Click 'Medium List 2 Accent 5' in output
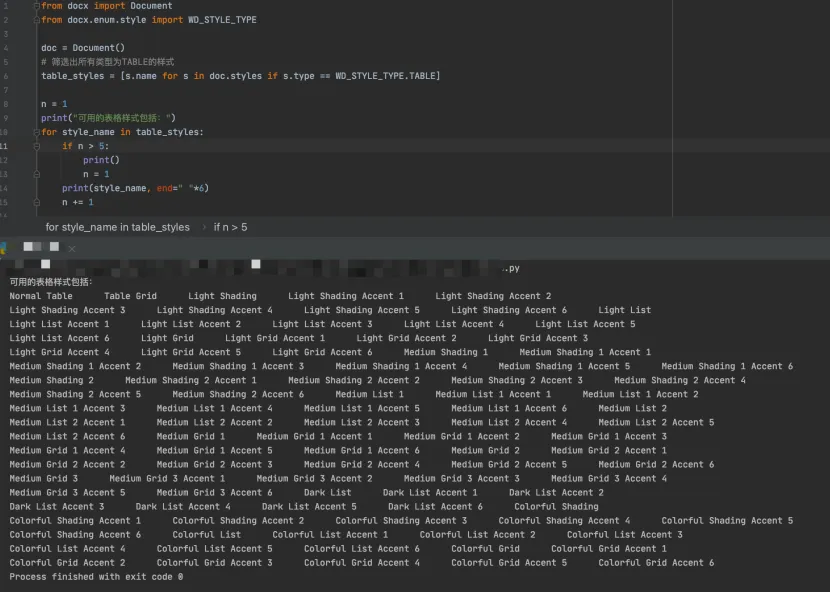This screenshot has width=830, height=592. (656, 423)
